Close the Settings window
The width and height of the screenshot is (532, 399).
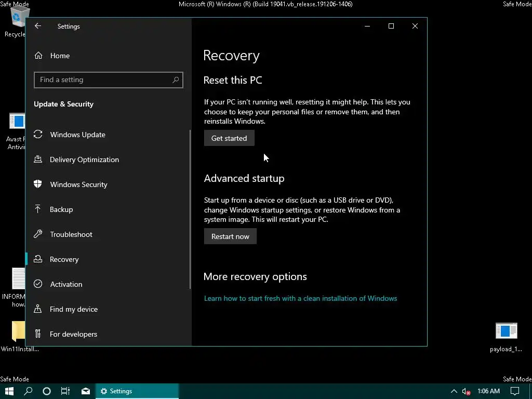[415, 26]
